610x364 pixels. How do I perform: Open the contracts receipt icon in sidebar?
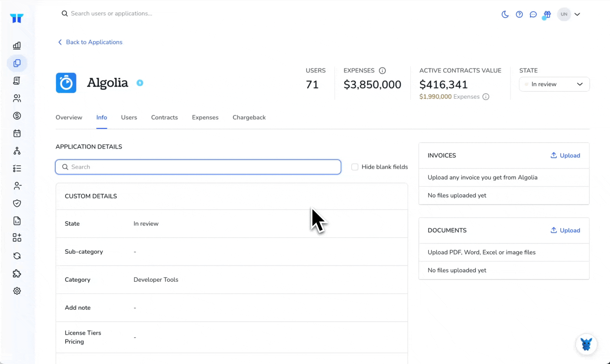click(x=17, y=81)
